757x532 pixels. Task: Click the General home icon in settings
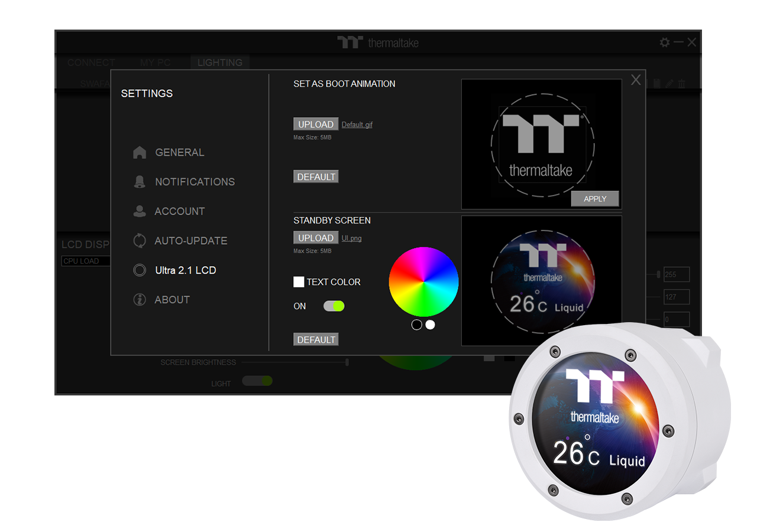140,153
